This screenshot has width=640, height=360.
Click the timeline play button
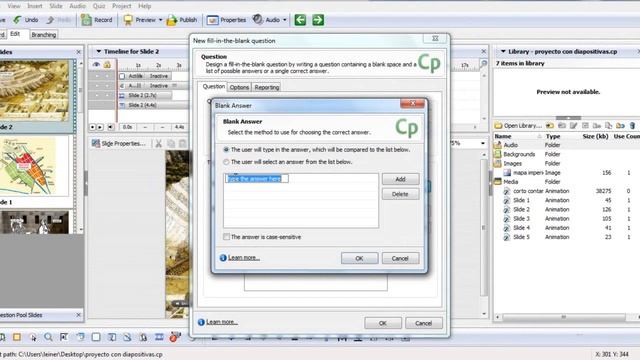100,127
